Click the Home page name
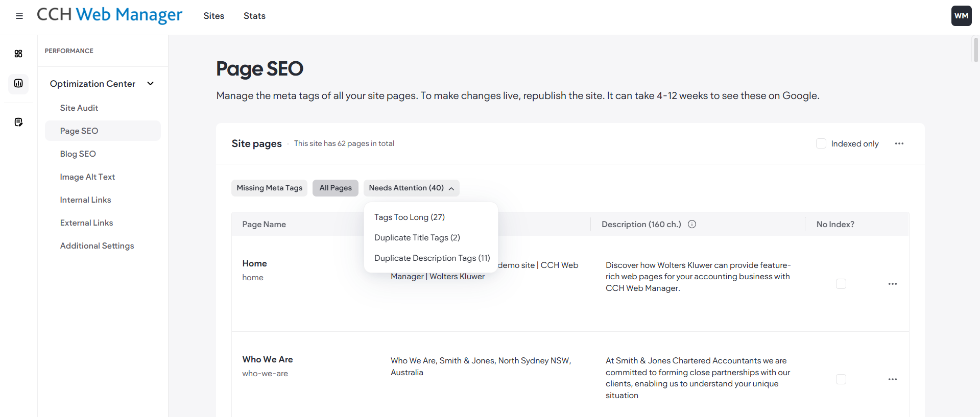The image size is (980, 417). (254, 263)
